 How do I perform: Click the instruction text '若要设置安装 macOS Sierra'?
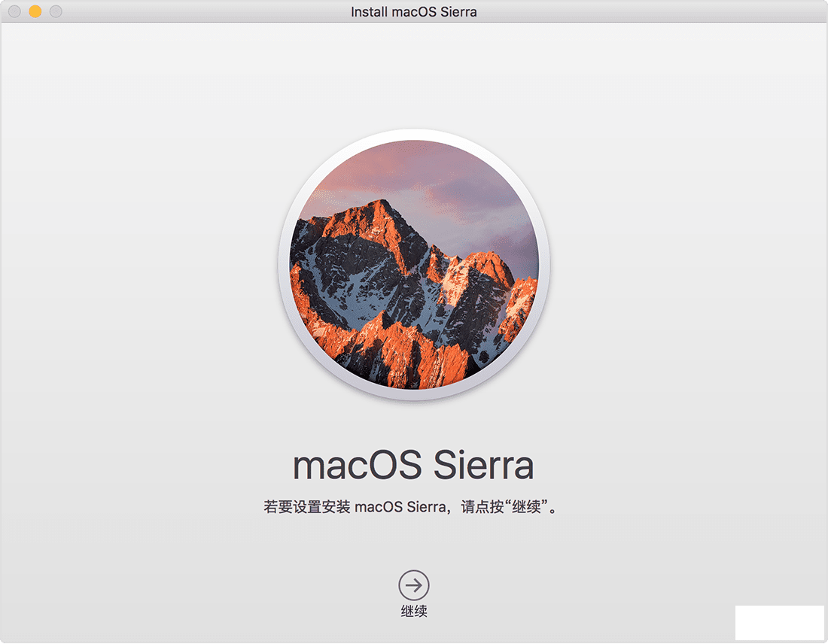355,507
